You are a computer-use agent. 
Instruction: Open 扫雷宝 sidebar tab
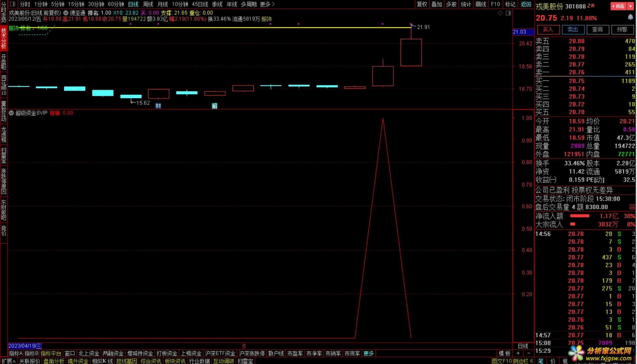[4, 155]
